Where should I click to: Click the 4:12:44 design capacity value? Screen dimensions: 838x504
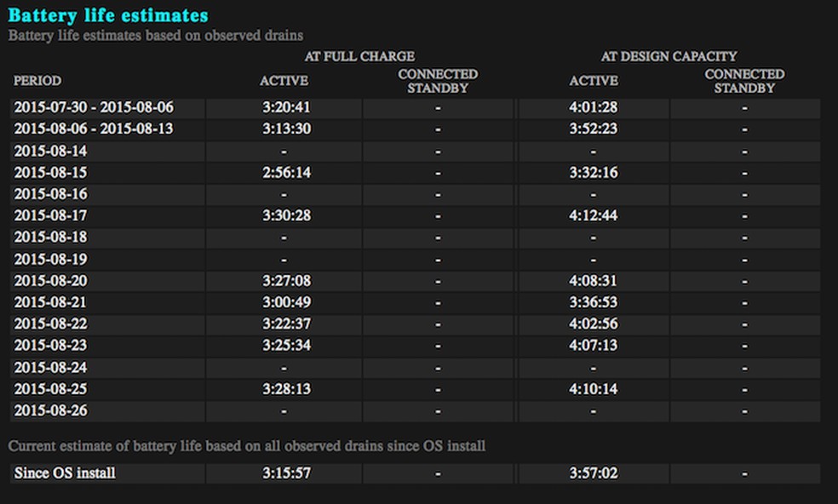(x=594, y=215)
